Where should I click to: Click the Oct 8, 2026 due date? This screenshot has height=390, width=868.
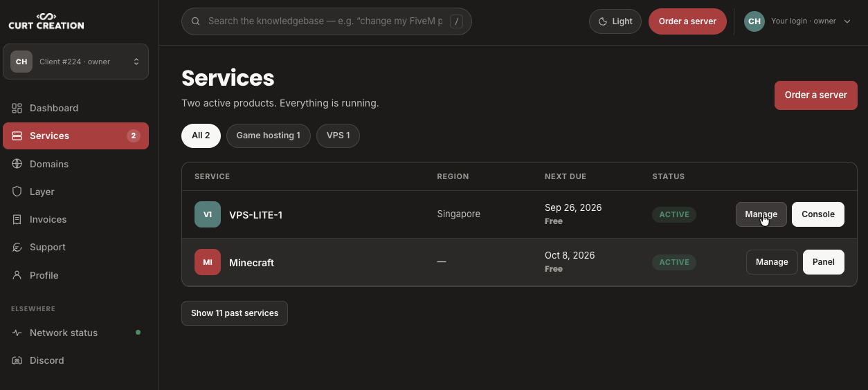[x=570, y=255]
